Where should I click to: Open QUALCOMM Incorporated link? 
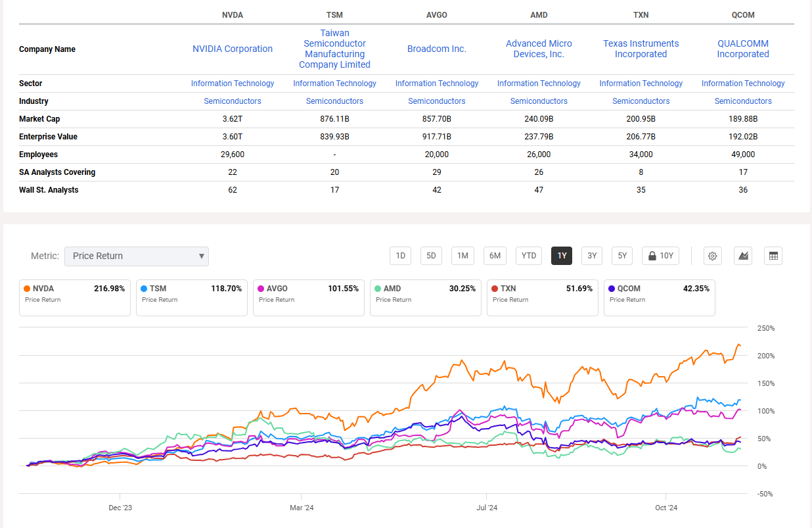(x=743, y=49)
